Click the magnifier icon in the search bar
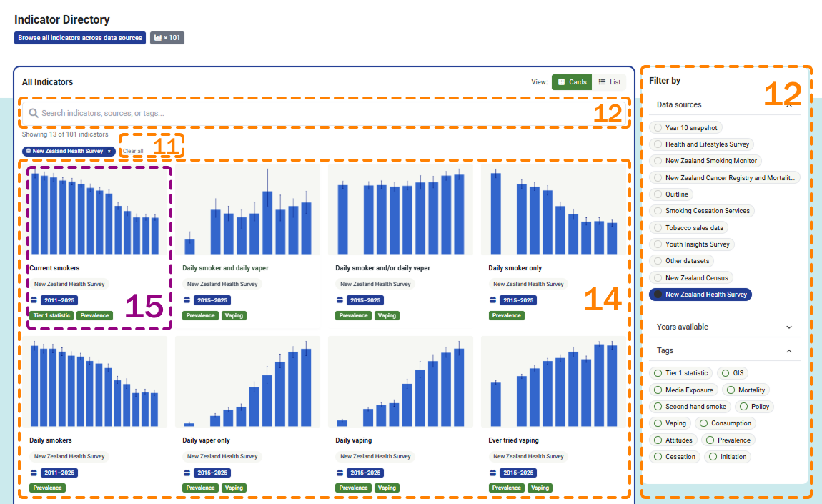The height and width of the screenshot is (504, 822). click(x=34, y=113)
